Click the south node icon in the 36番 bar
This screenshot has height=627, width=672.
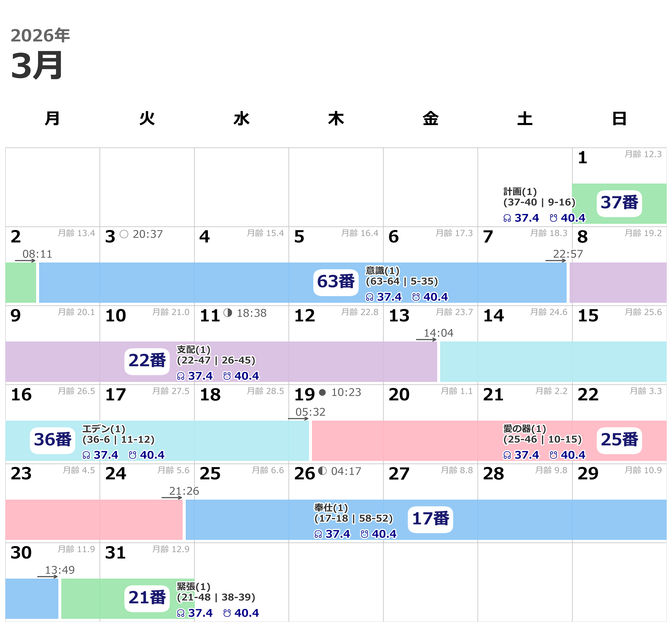[x=132, y=455]
